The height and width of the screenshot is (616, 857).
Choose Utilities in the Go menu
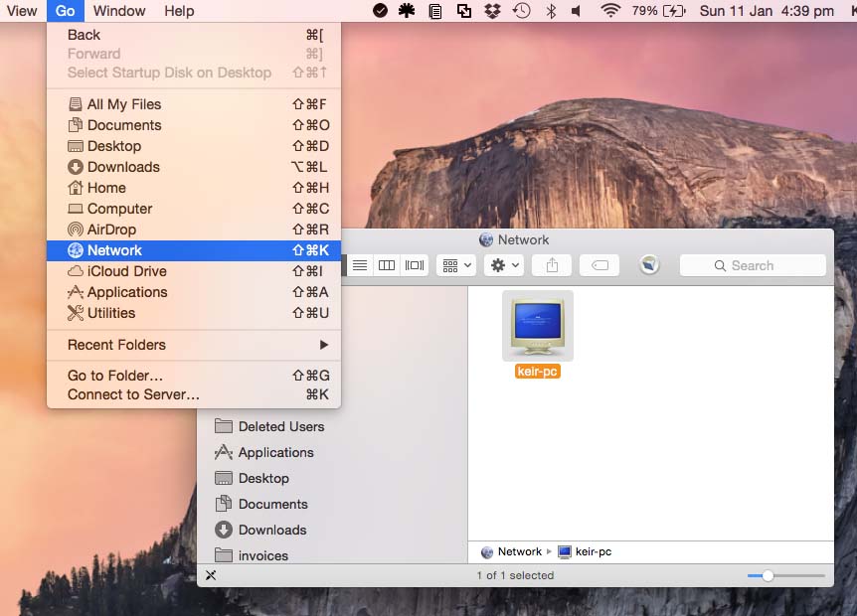click(x=194, y=313)
